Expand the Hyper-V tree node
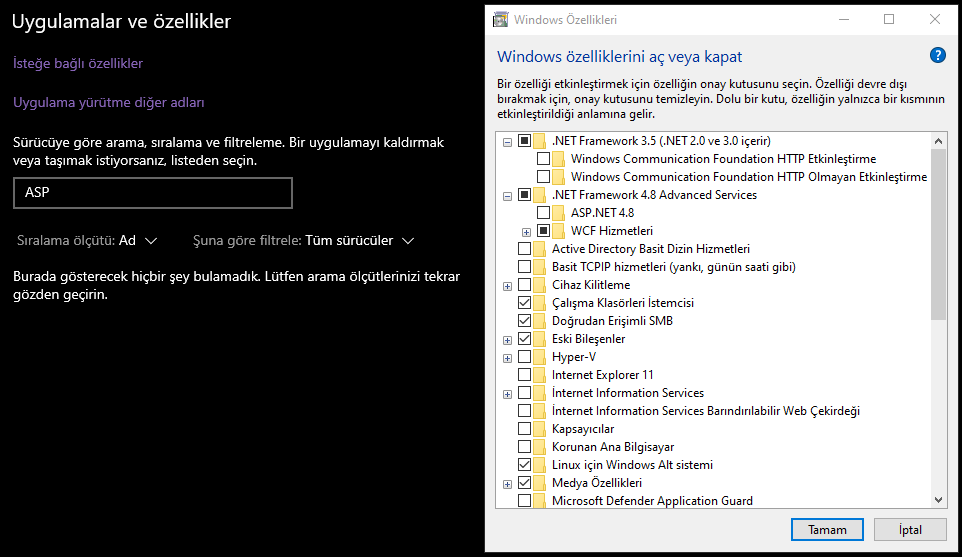This screenshot has width=962, height=557. click(507, 358)
